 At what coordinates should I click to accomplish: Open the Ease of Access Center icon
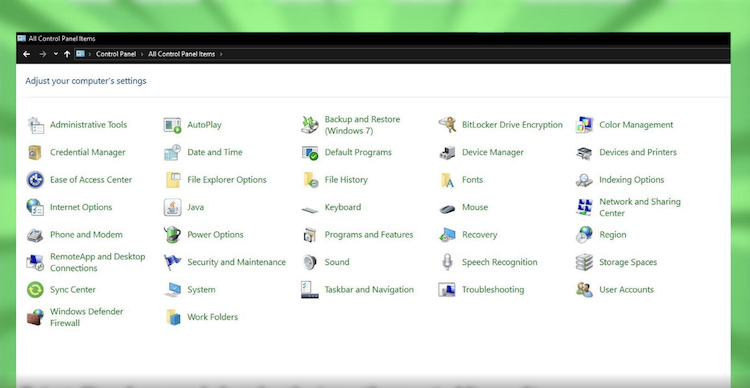[x=35, y=180]
